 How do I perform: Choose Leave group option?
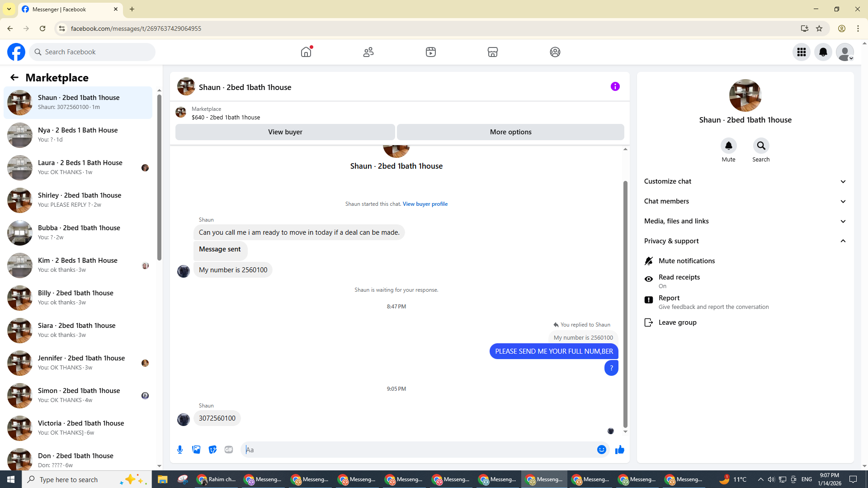pos(745,322)
